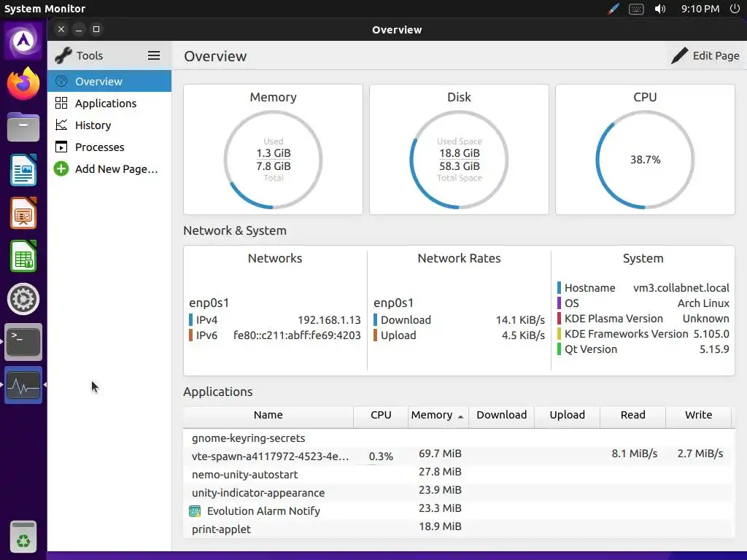Viewport: 747px width, 560px height.
Task: Click the orange Upload color marker
Action: (x=376, y=335)
